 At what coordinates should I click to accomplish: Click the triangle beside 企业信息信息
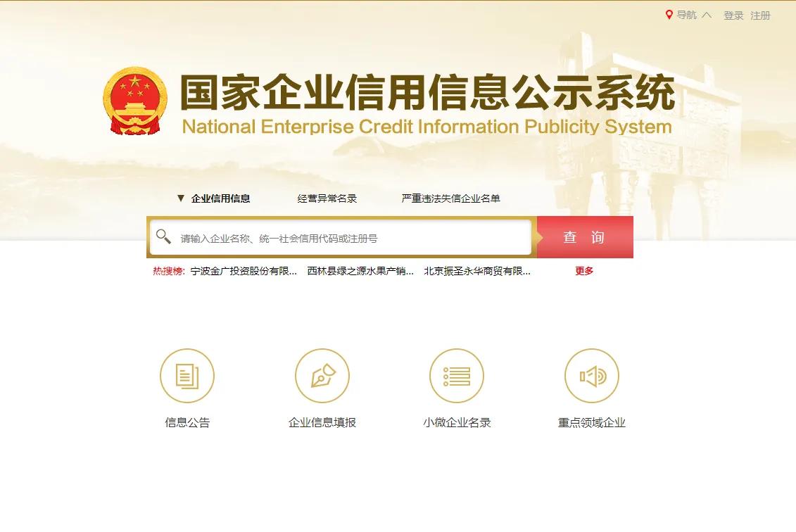tap(181, 198)
